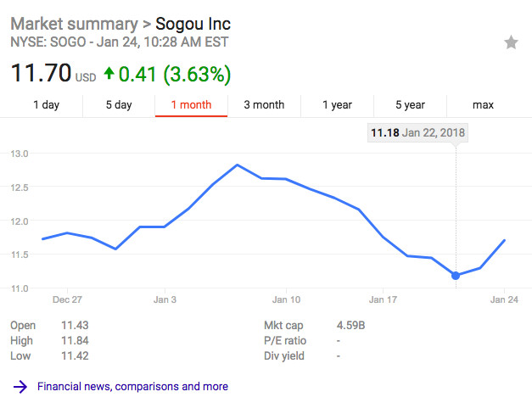Open Financial news, comparisons and more link
This screenshot has height=414, width=532.
tap(132, 387)
